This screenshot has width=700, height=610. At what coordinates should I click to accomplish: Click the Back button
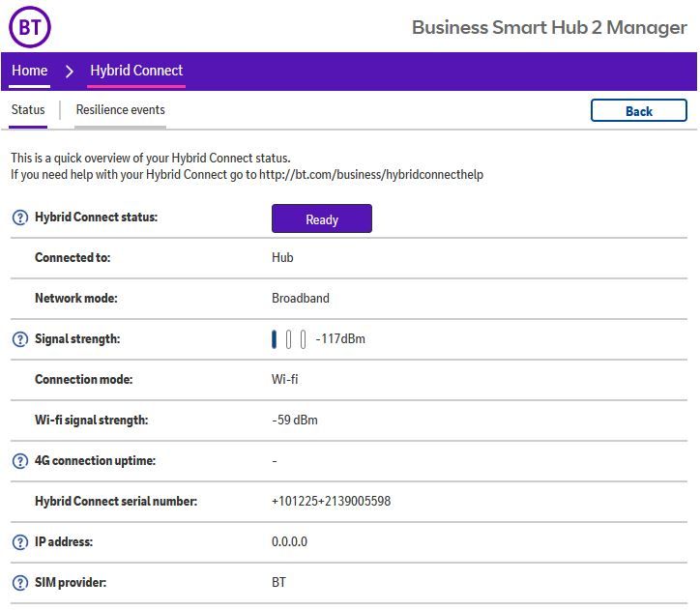tap(639, 110)
